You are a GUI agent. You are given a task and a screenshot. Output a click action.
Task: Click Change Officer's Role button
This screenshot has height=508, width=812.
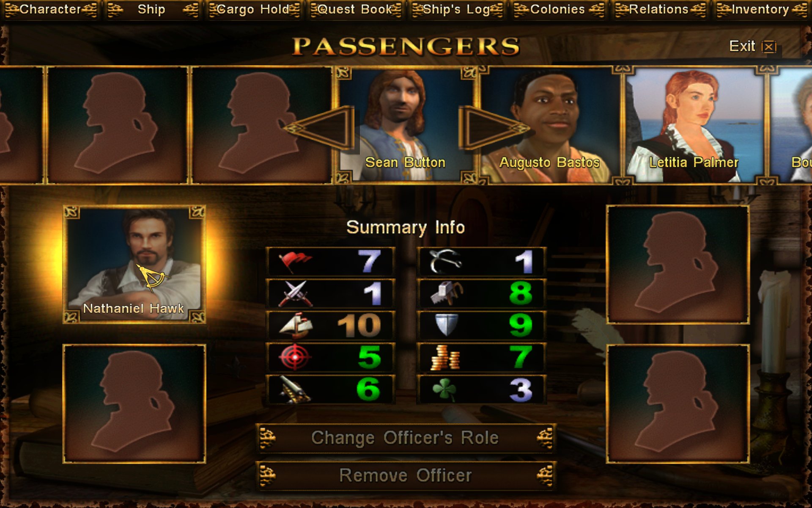pyautogui.click(x=406, y=438)
